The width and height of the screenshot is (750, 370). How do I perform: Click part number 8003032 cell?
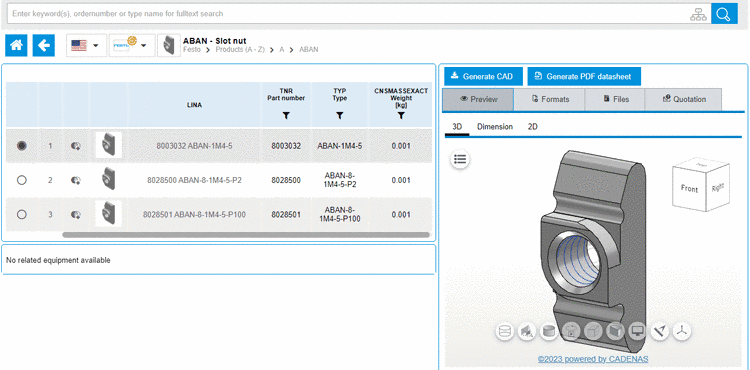coord(286,146)
